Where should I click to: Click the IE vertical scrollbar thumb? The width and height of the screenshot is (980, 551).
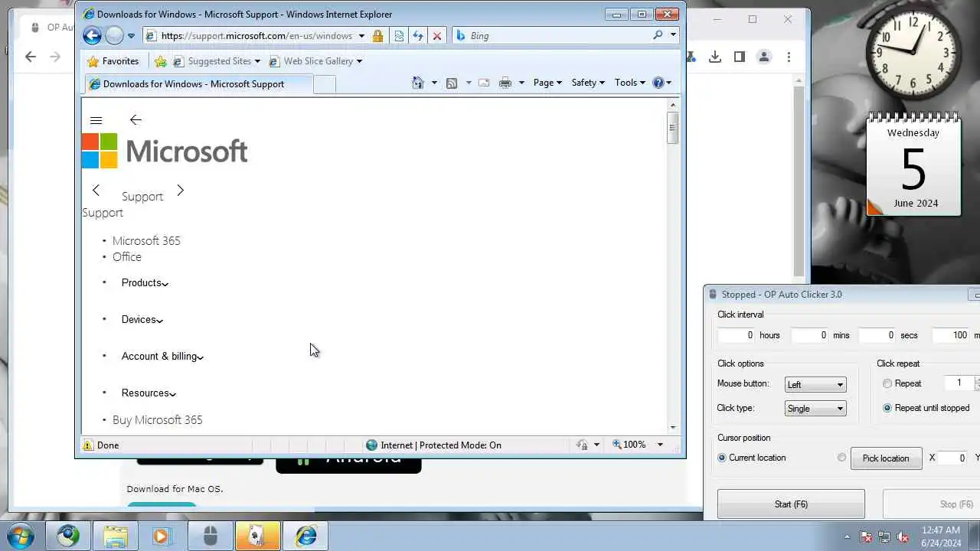673,128
